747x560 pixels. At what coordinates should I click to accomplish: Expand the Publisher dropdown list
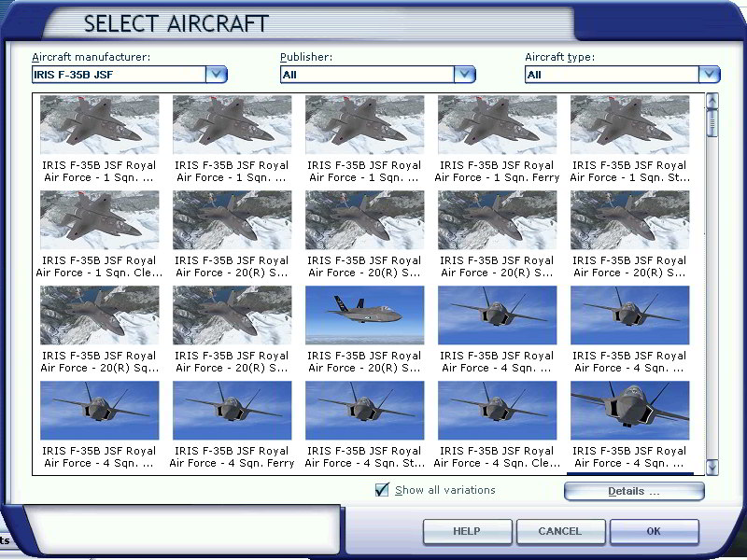pyautogui.click(x=465, y=75)
